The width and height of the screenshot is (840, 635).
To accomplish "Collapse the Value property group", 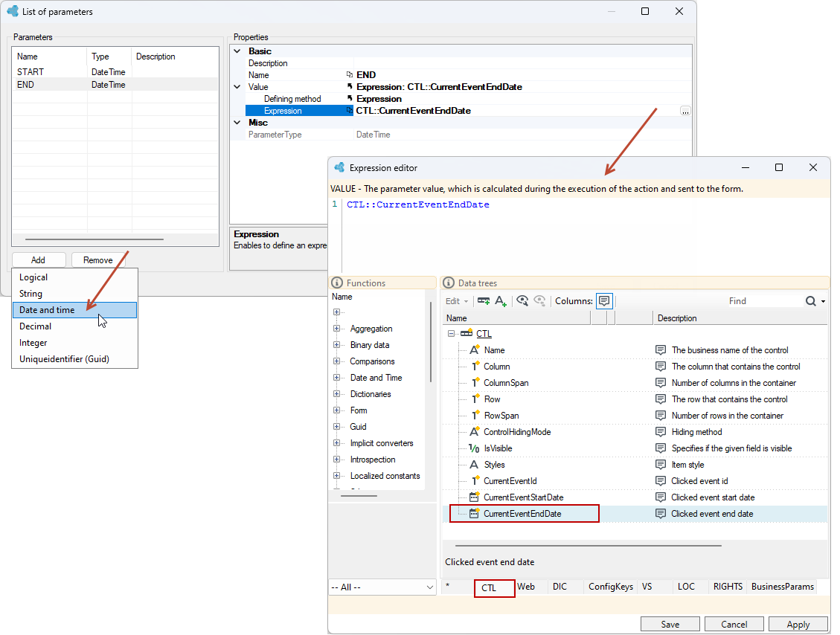I will click(237, 87).
